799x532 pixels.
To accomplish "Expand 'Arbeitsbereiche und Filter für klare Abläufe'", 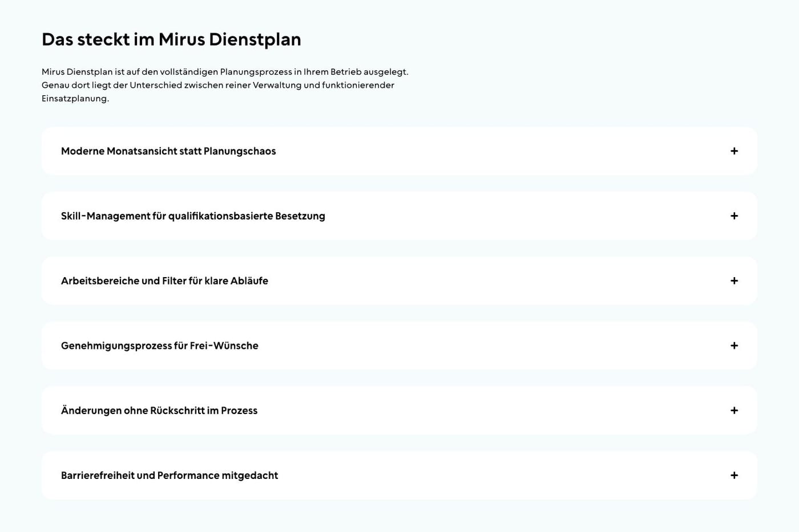I will pos(164,281).
